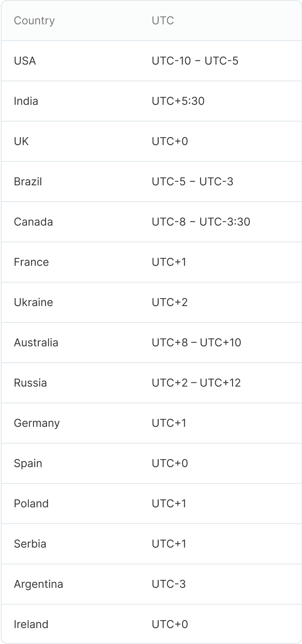The height and width of the screenshot is (644, 302).
Task: Select the UK country cell
Action: 21,141
